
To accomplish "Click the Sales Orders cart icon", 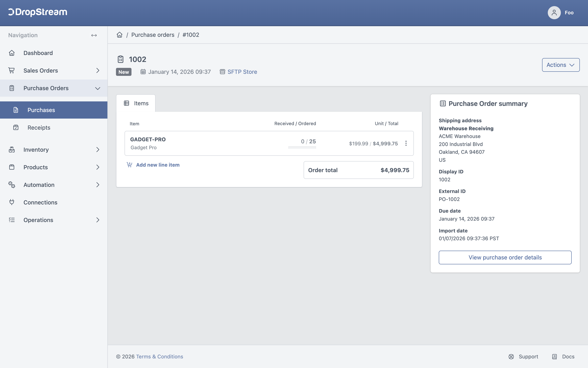I will (12, 70).
